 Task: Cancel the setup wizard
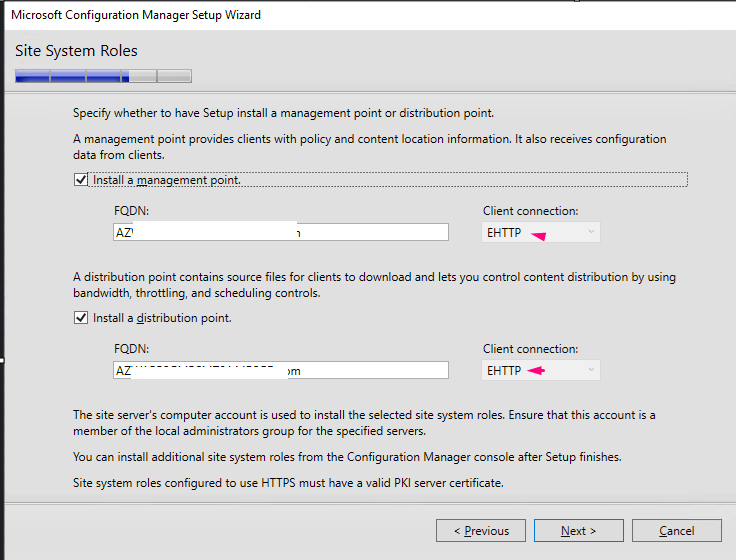click(x=676, y=530)
